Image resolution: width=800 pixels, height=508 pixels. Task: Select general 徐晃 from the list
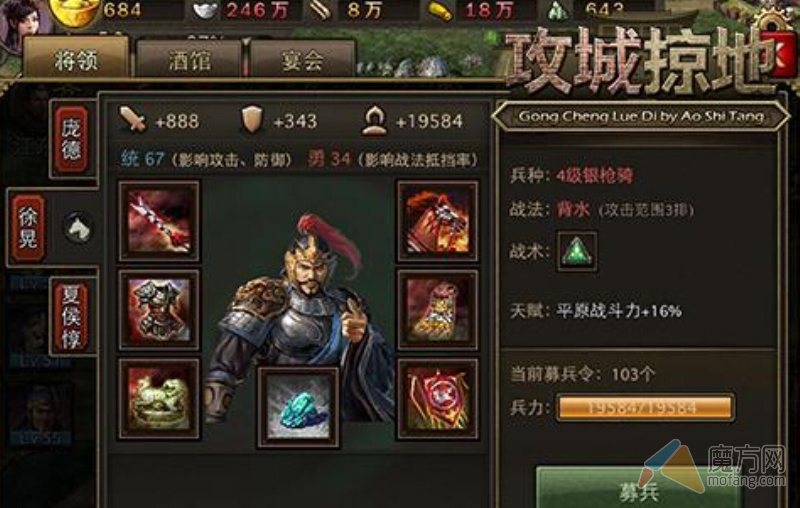pos(29,228)
